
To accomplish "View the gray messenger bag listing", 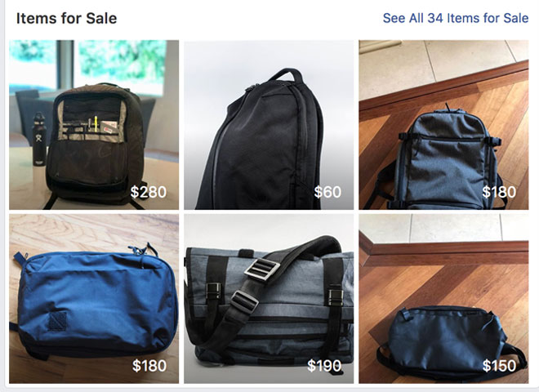I will (x=269, y=299).
